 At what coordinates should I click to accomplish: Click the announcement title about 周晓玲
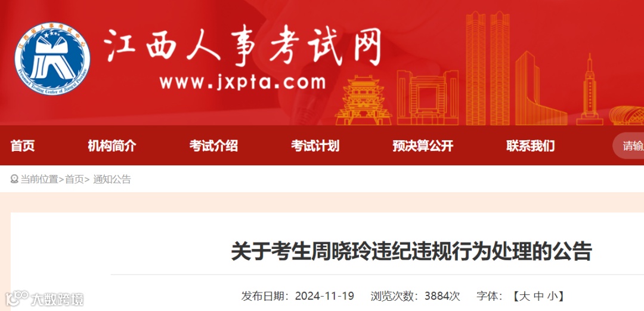click(x=411, y=252)
